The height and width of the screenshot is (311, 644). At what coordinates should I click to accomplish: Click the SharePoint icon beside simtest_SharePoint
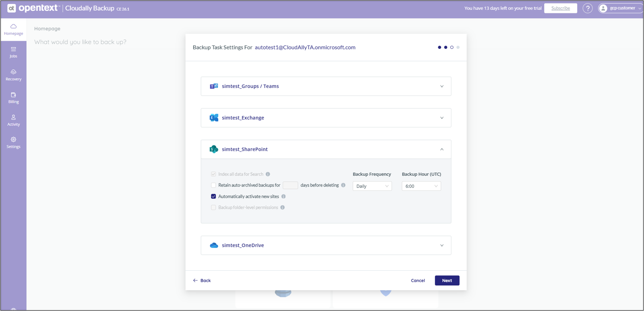coord(214,149)
